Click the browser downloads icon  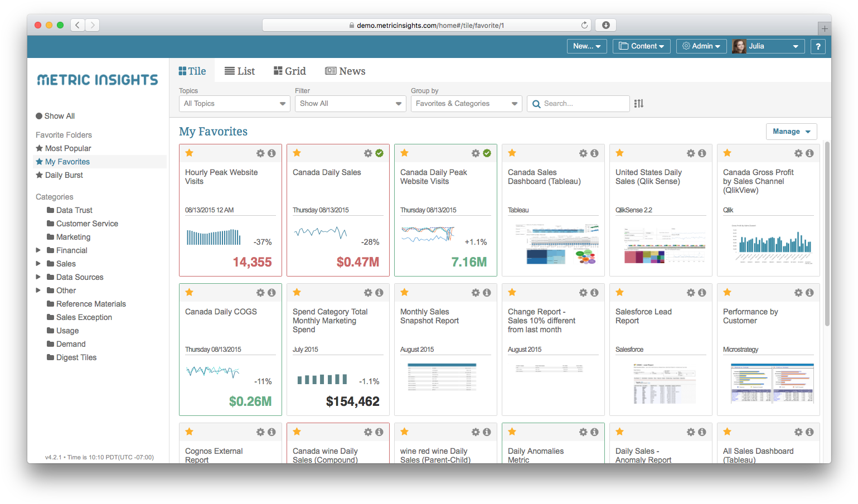605,25
